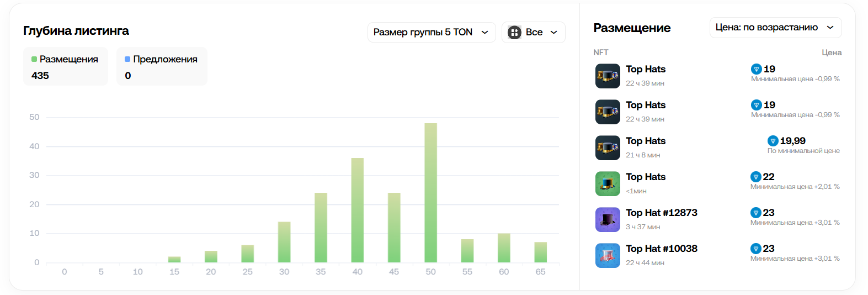Click the Top Hat #12873 title link
The height and width of the screenshot is (295, 868).
[661, 213]
